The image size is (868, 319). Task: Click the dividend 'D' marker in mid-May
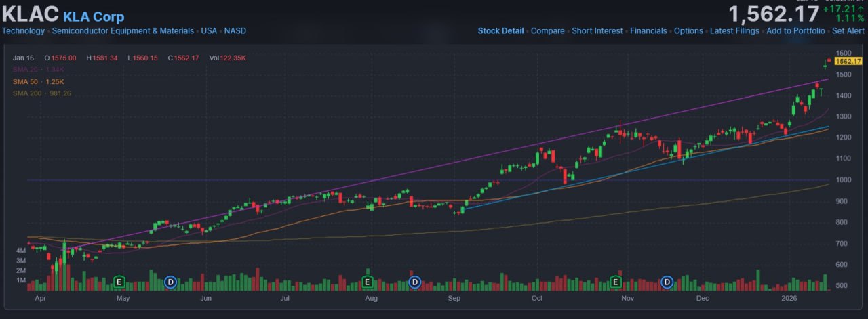170,281
